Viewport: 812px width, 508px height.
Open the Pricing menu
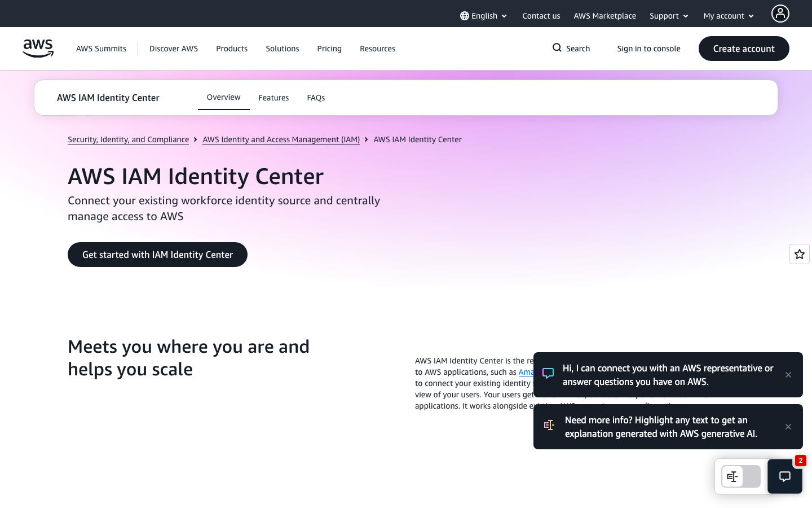click(x=329, y=49)
